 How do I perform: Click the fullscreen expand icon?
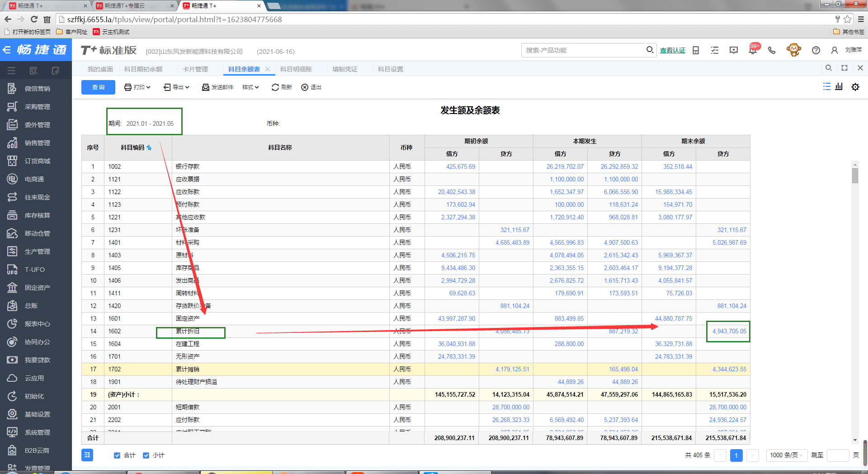tap(844, 68)
